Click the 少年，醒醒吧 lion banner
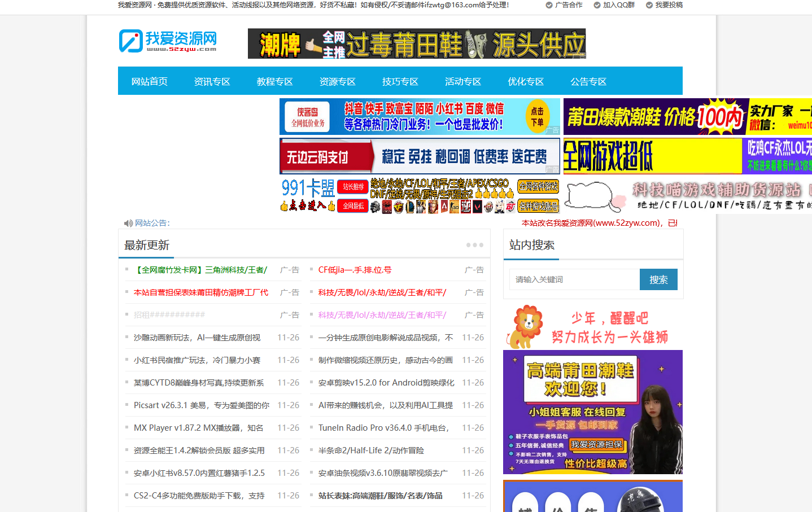 (x=593, y=327)
